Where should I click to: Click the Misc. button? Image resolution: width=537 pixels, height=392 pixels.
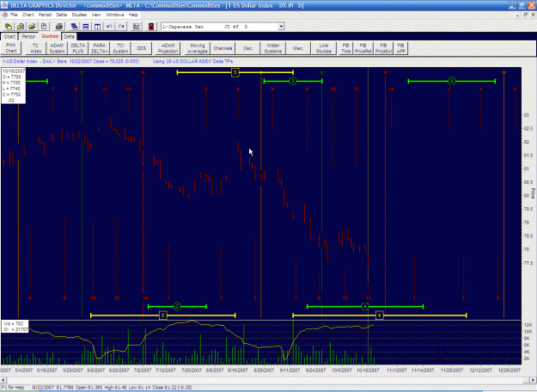click(298, 48)
